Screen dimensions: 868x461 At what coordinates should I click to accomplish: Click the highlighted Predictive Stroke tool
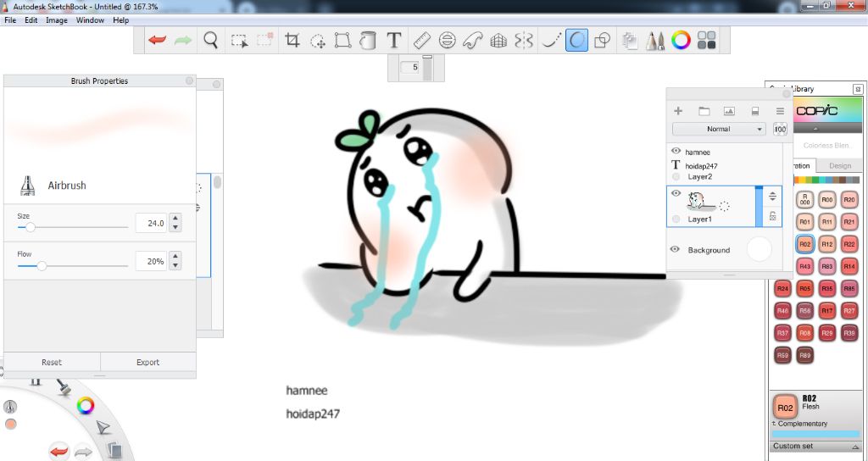[576, 41]
